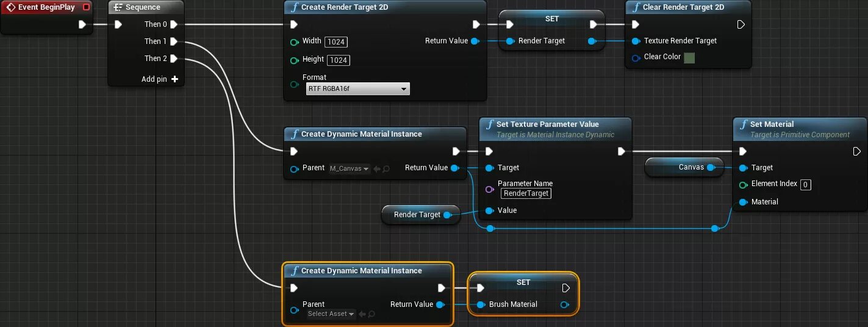Click the Material input pin on Set Material
The height and width of the screenshot is (327, 868).
coord(743,202)
